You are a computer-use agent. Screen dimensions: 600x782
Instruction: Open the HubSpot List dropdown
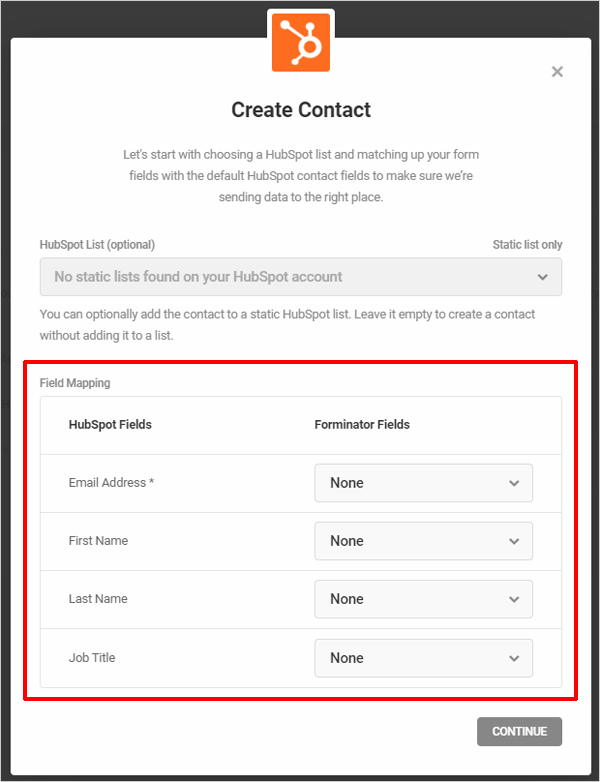(301, 277)
